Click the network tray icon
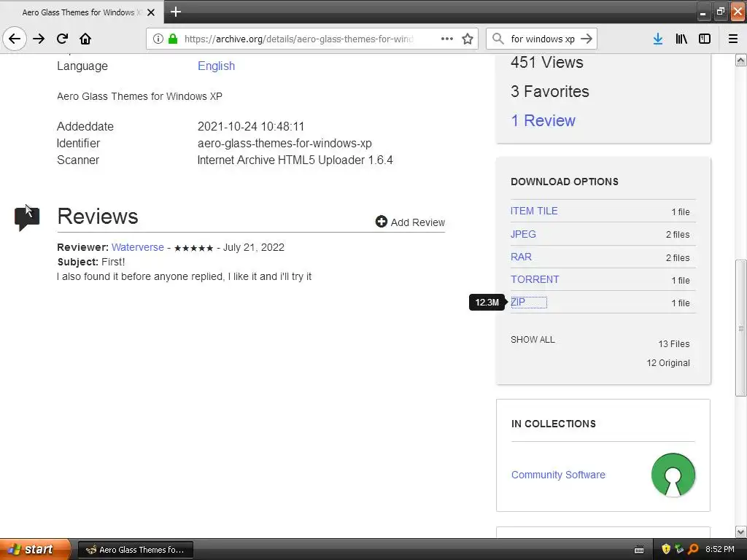Image resolution: width=747 pixels, height=560 pixels. click(679, 549)
